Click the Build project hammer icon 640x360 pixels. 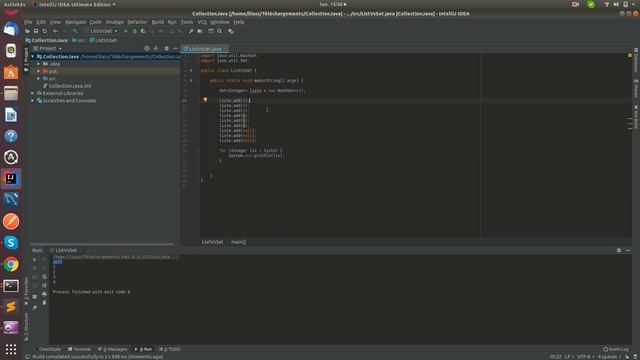point(75,31)
